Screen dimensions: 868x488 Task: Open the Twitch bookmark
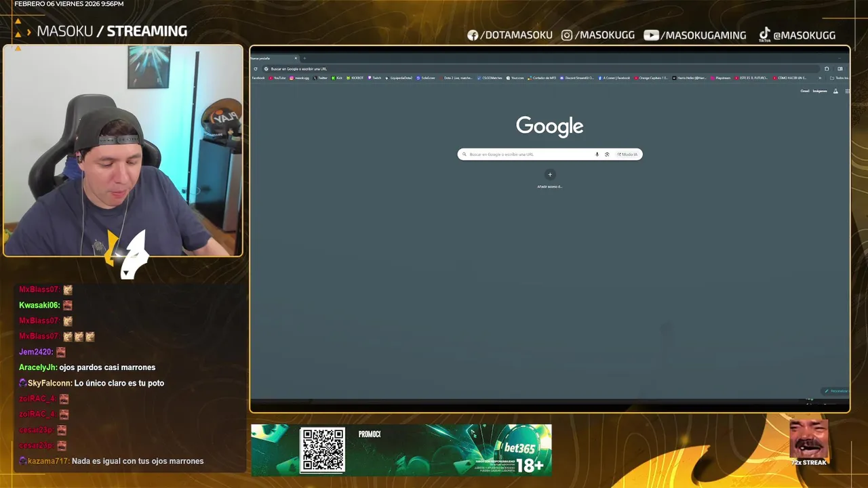tap(374, 78)
